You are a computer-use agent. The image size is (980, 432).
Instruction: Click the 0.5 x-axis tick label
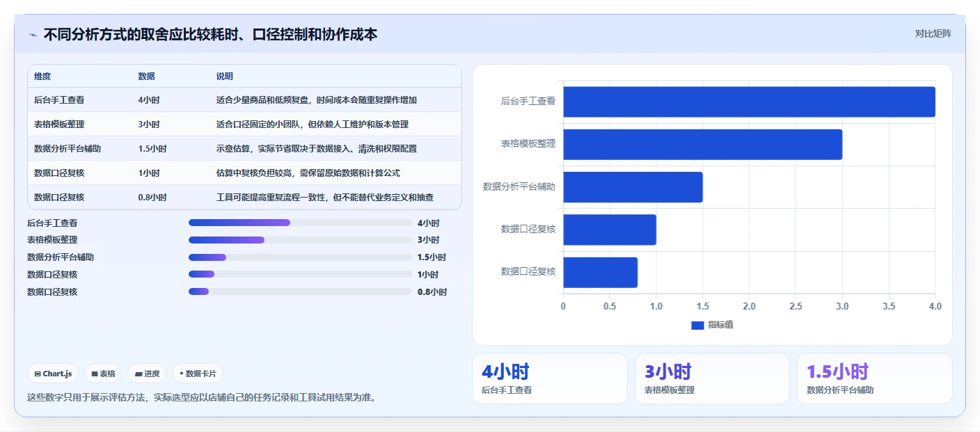click(610, 307)
